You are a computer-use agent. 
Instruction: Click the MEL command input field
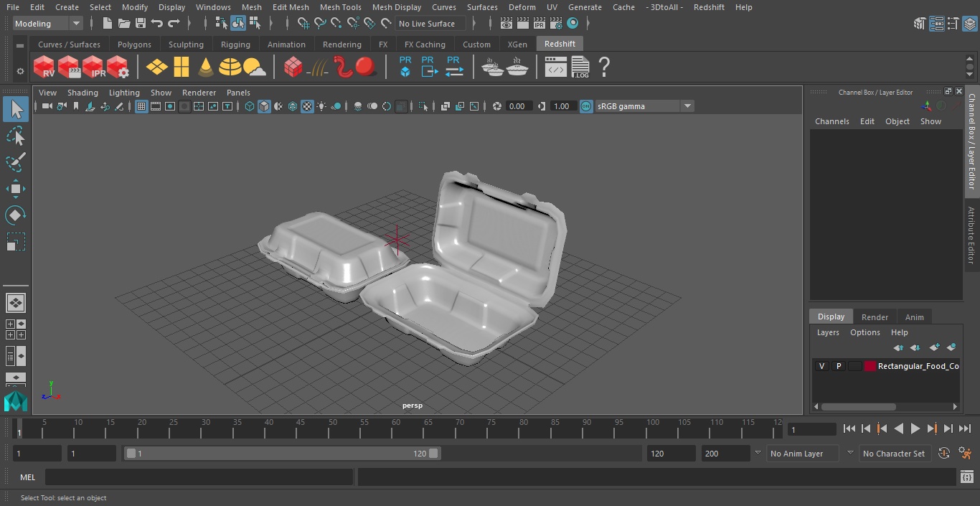click(199, 477)
